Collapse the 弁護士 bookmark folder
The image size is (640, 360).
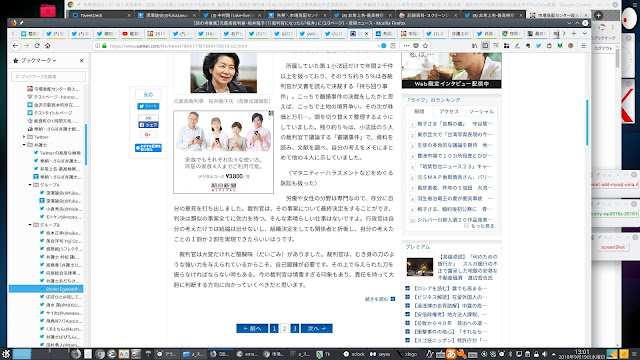[24, 145]
